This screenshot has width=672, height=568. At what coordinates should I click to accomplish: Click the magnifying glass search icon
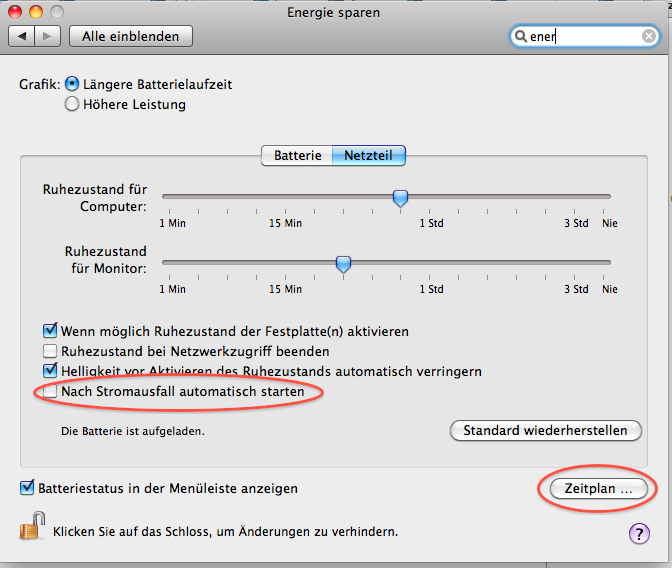(x=521, y=36)
